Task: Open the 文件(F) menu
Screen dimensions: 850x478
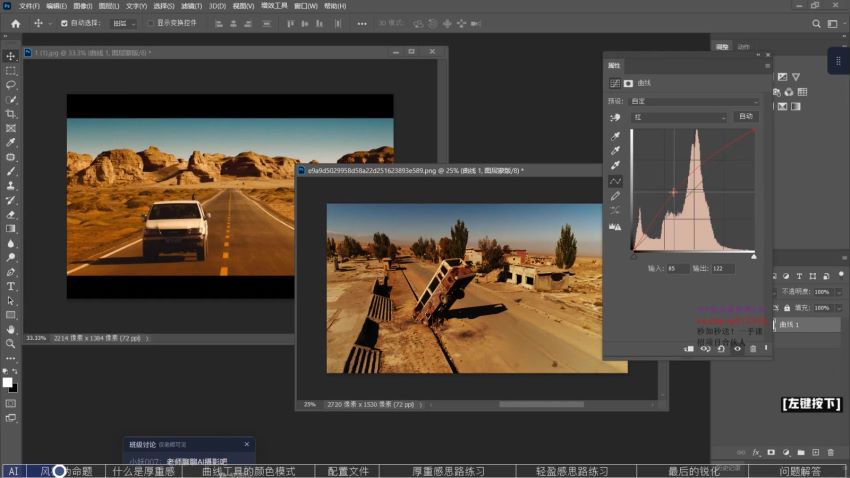Action: pos(29,6)
